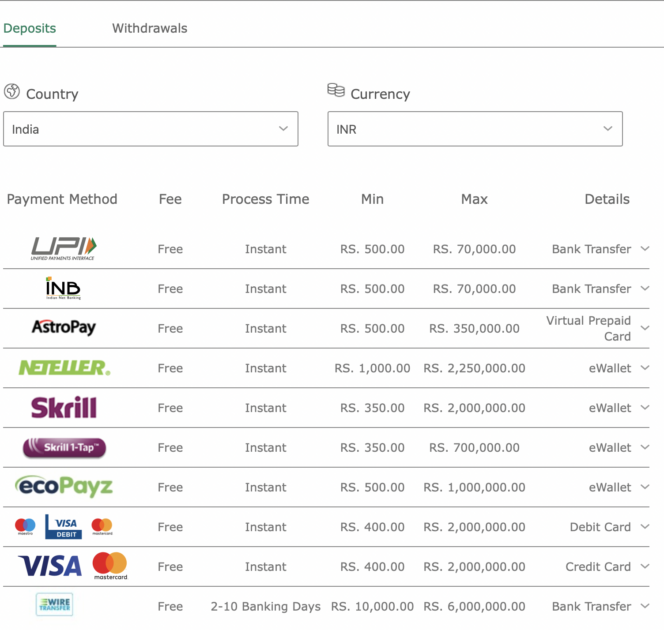Click Skrill row min RS. 350.00
The width and height of the screenshot is (664, 630).
coord(372,408)
